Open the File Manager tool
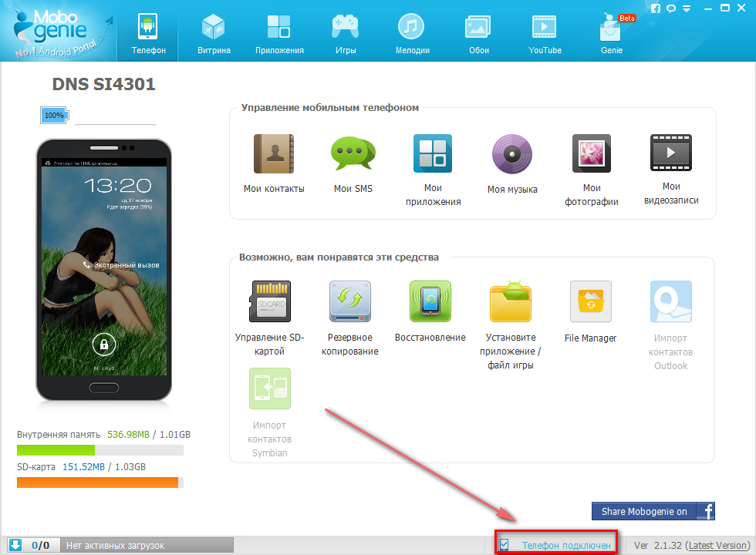 coord(590,301)
